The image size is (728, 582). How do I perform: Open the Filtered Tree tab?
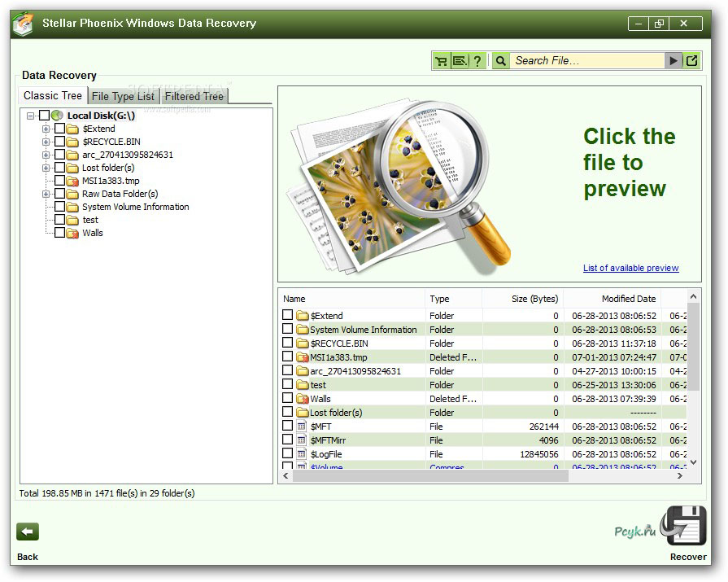pyautogui.click(x=194, y=96)
